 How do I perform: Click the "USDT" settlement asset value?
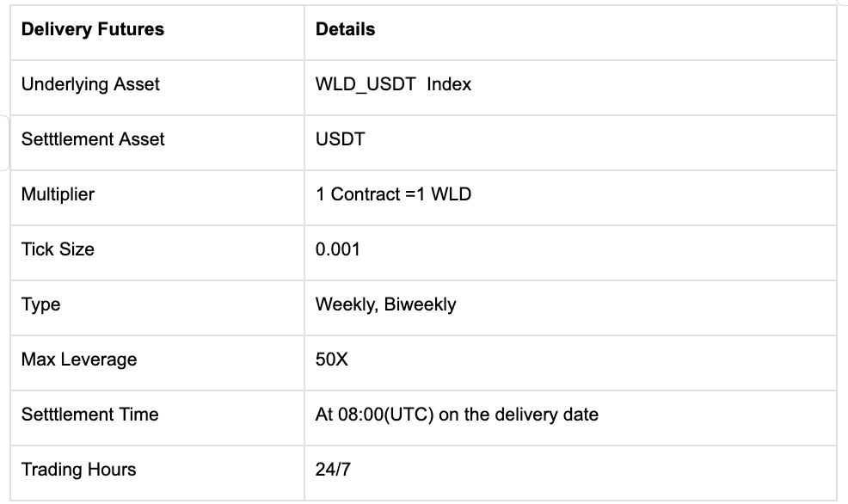pyautogui.click(x=341, y=139)
